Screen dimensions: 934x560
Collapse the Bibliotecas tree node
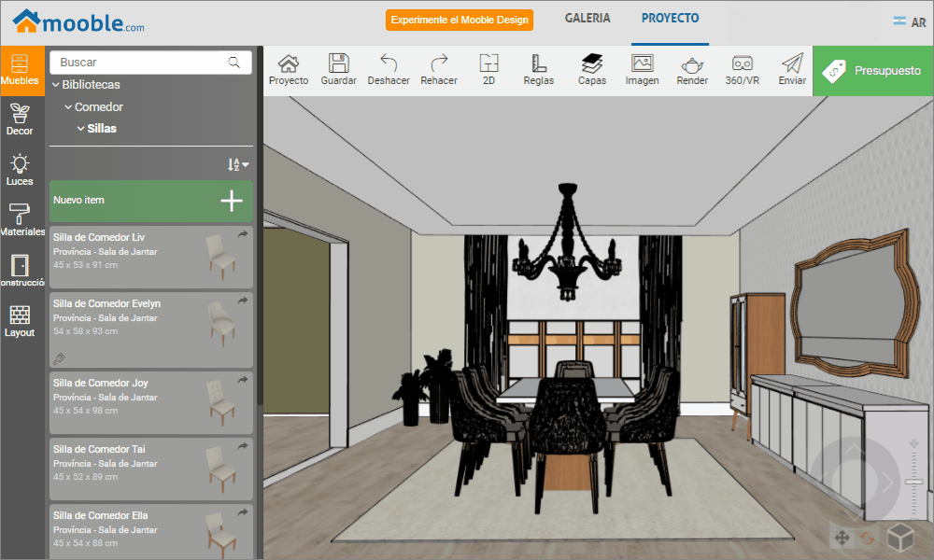pyautogui.click(x=56, y=85)
